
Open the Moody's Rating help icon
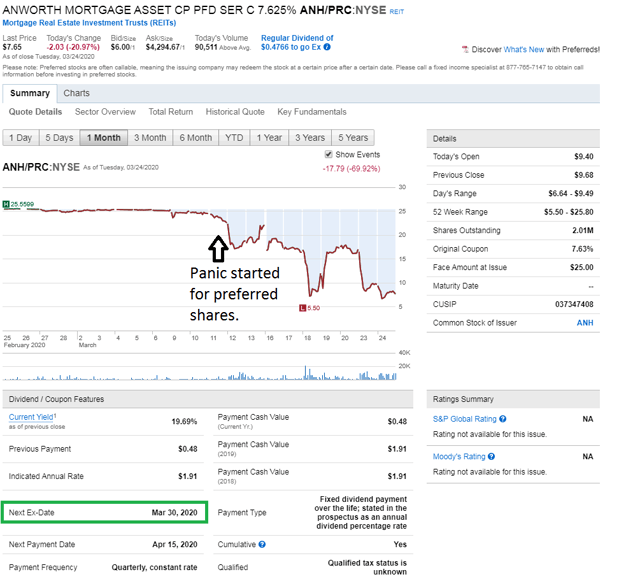491,456
